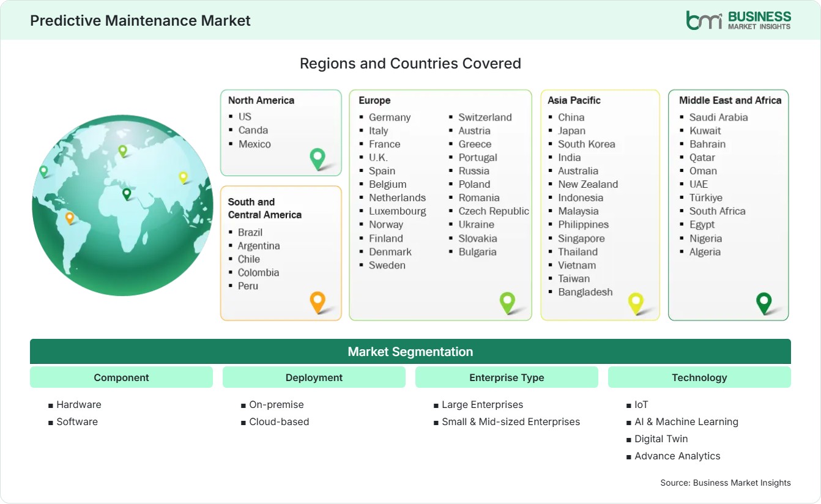
Task: Click the green pin in North America card
Action: point(318,158)
